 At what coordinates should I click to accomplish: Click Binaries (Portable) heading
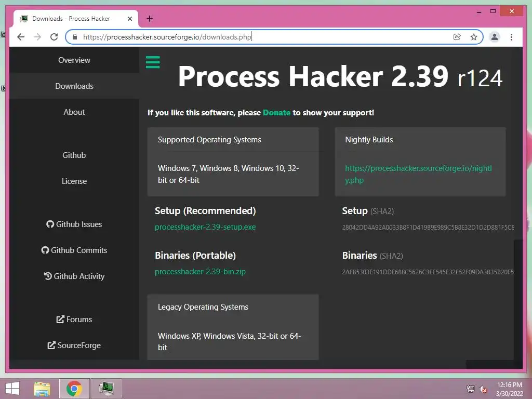(195, 256)
